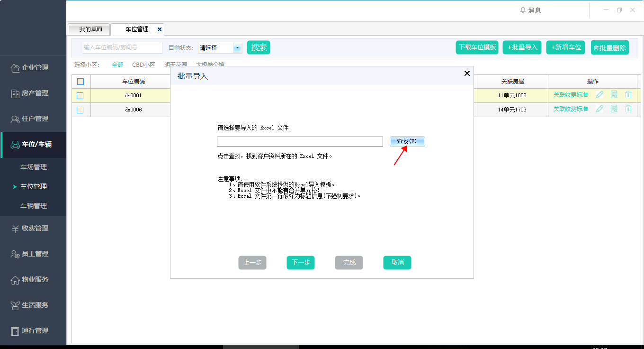Select 车辆管理 in the sidebar submenu

(x=34, y=206)
